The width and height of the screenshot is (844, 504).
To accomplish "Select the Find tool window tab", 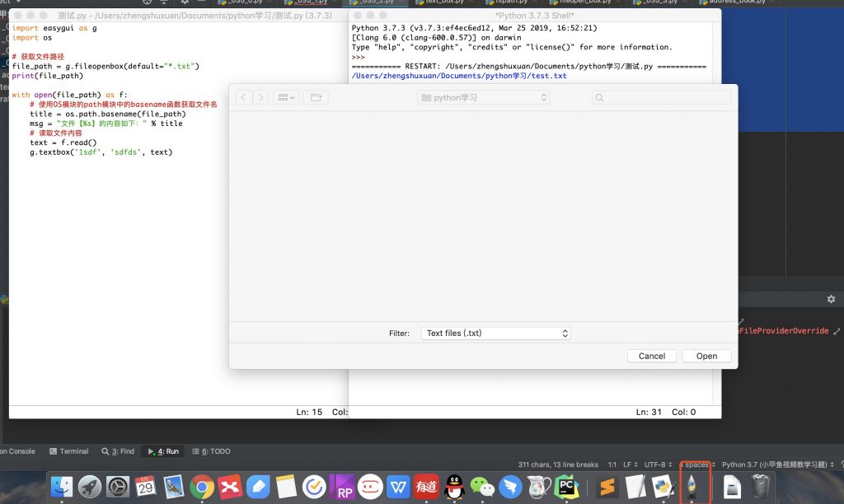I will pos(118,451).
